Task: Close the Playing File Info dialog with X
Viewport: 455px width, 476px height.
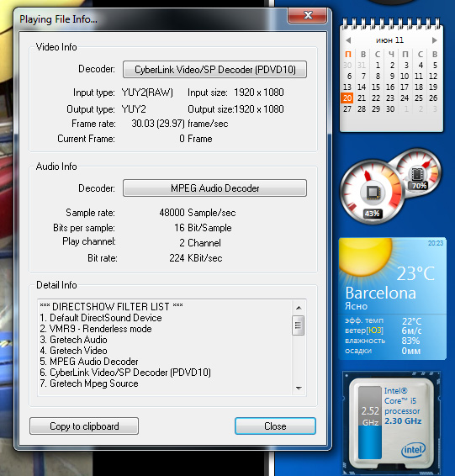Action: pyautogui.click(x=308, y=15)
